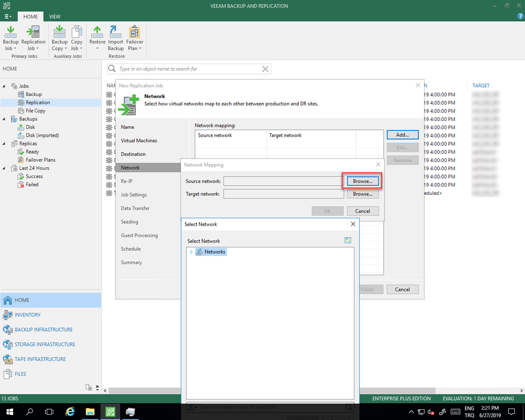Open the Backup Job ribbon button
Image resolution: width=525 pixels, height=420 pixels.
click(10, 38)
